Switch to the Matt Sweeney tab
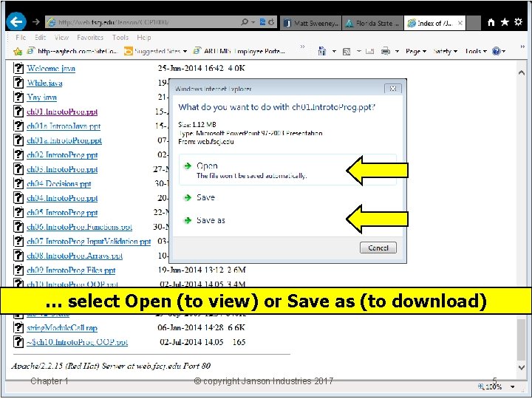 (x=311, y=23)
